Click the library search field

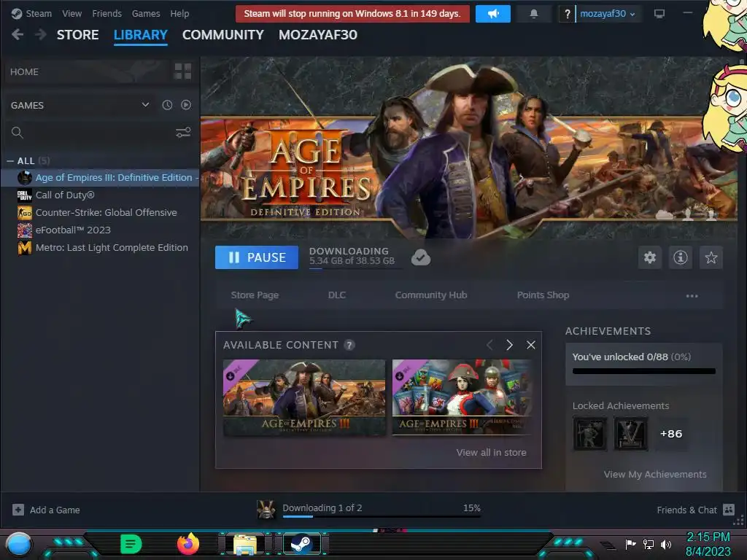point(92,133)
